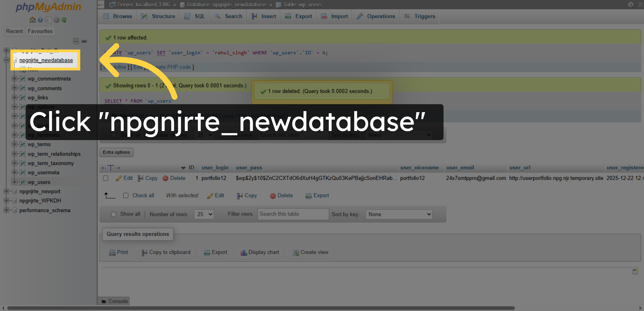Click the Search this table filter field
Viewport: 644px width, 311px height.
click(x=293, y=214)
